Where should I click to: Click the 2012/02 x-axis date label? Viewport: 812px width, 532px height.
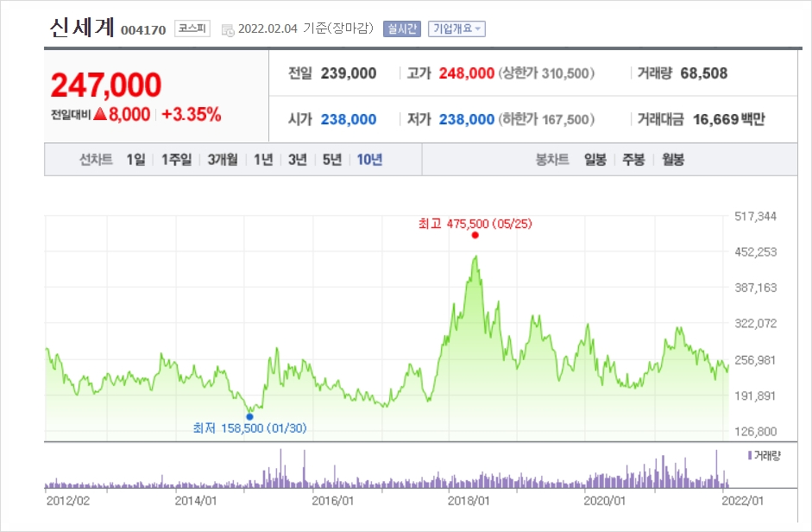click(x=68, y=501)
